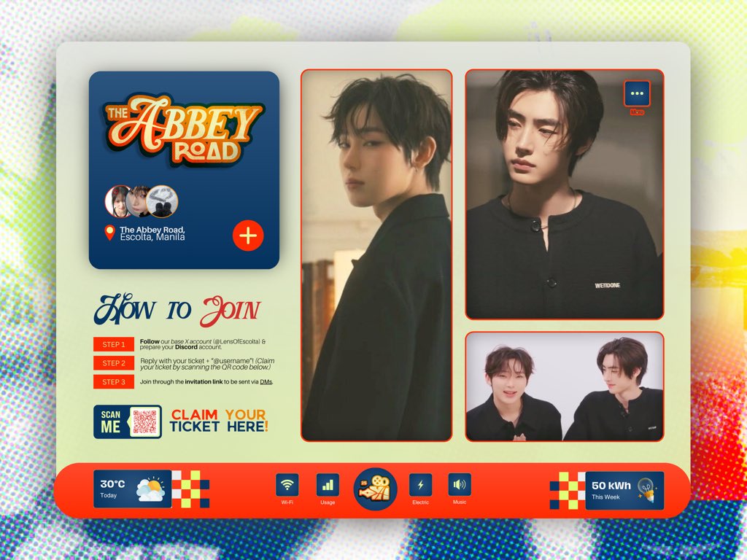Viewport: 747px width, 560px height.
Task: Select the second circular avatar on the card
Action: [138, 201]
